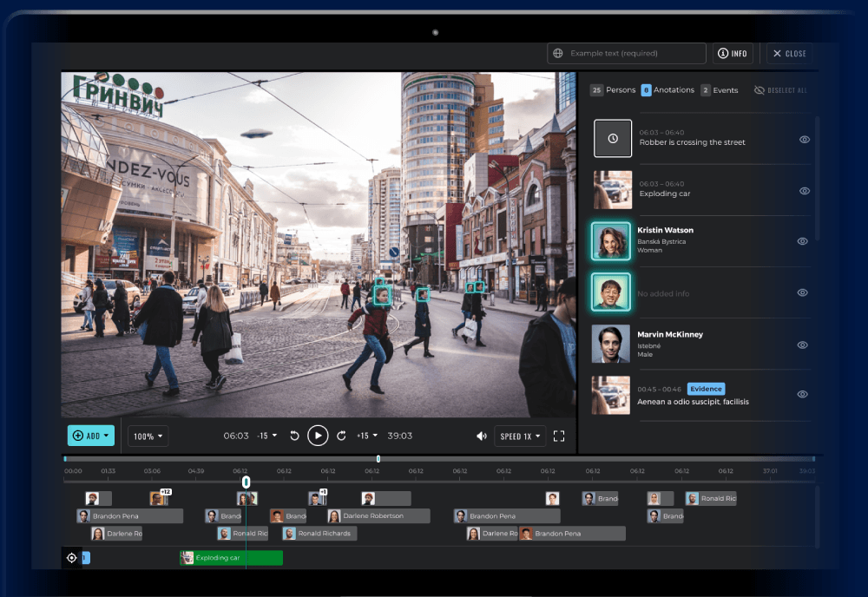Click the clock thumbnail for Robber annotation

612,139
